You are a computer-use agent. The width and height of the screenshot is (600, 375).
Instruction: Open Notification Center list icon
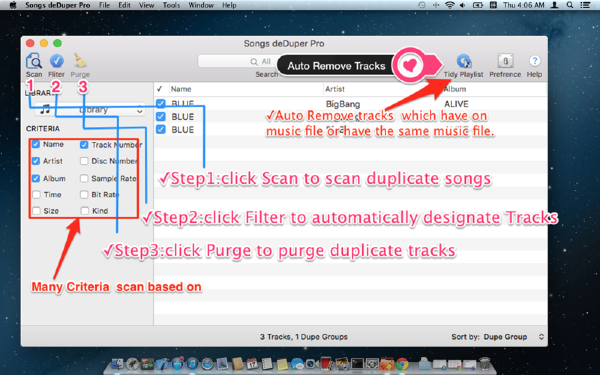585,5
